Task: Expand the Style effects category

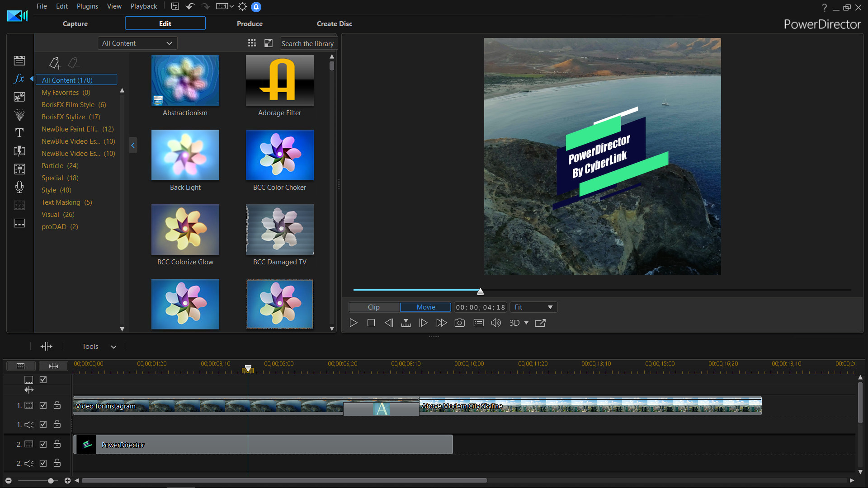Action: point(56,189)
